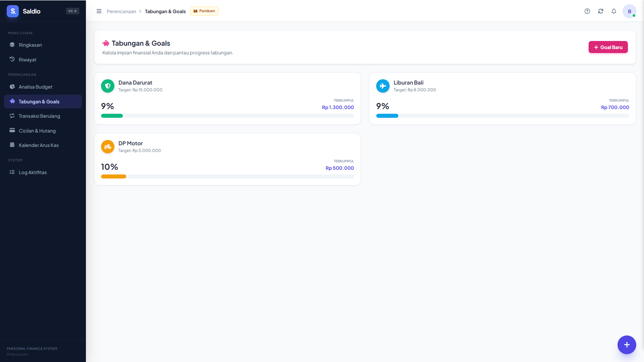The height and width of the screenshot is (362, 644).
Task: Open the Panduan guide badge
Action: click(204, 11)
